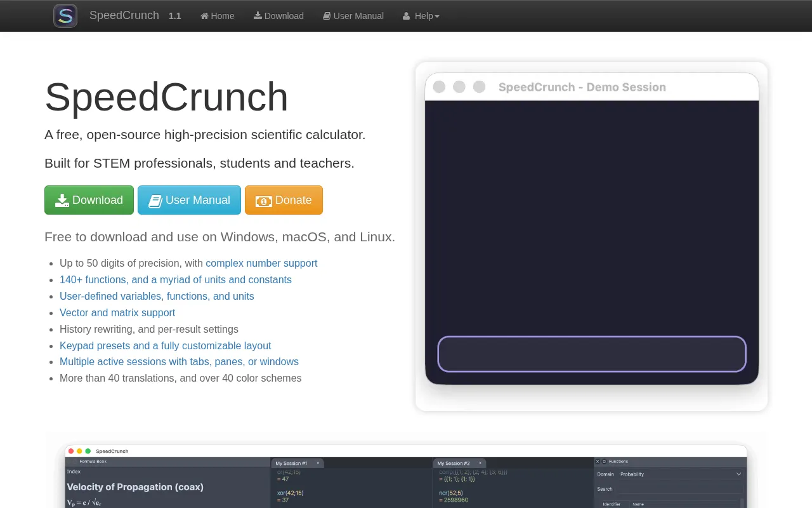Click the green Download button

click(89, 200)
